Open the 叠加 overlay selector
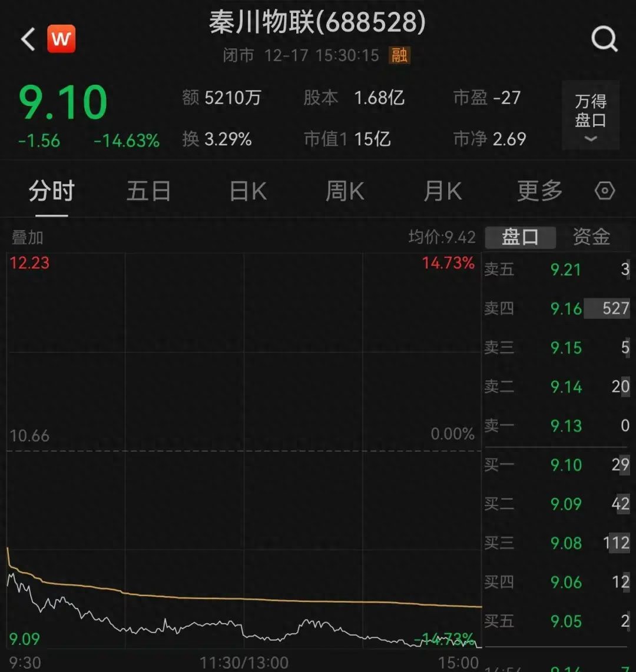Viewport: 636px width, 672px height. point(27,239)
